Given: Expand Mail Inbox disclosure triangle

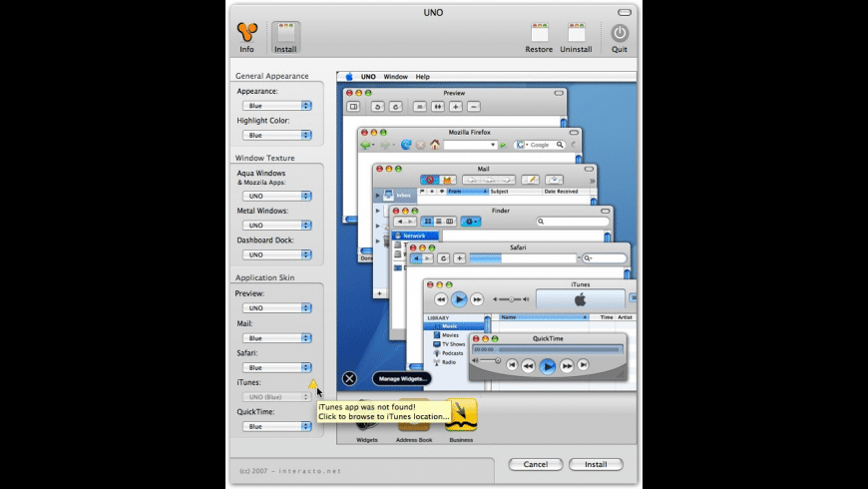Looking at the screenshot, I should [378, 195].
